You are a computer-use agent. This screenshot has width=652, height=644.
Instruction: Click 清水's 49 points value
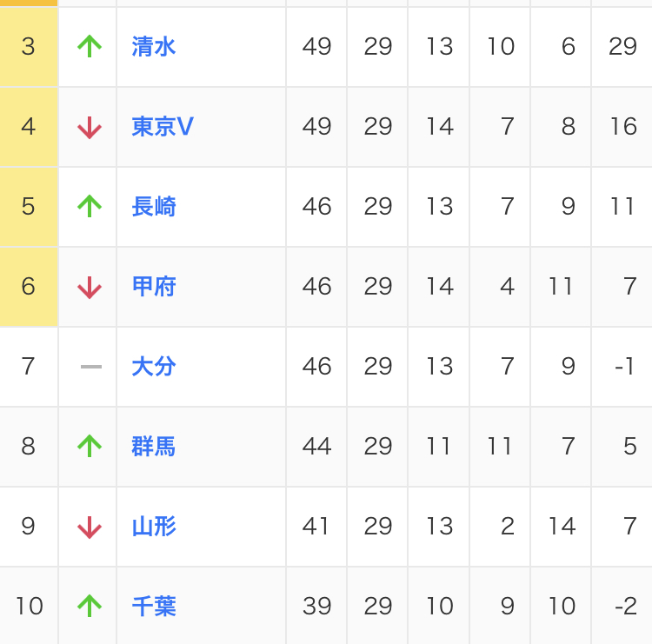316,47
